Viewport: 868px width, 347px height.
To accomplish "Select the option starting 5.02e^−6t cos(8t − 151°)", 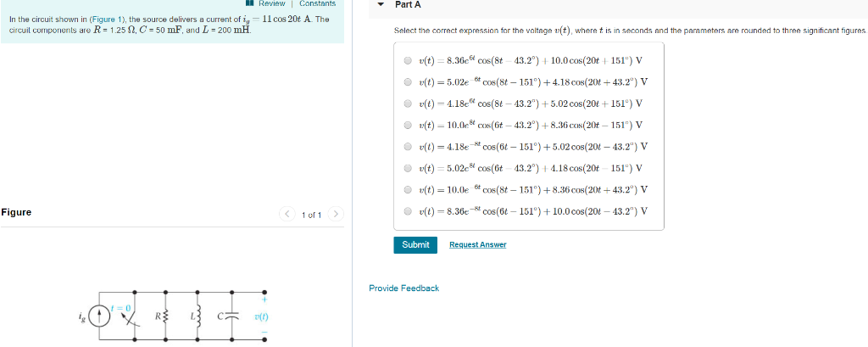I will pyautogui.click(x=408, y=82).
